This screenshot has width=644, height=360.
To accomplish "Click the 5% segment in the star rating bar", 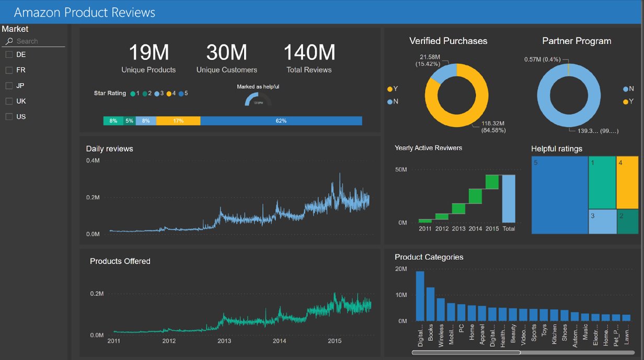I will pyautogui.click(x=129, y=121).
